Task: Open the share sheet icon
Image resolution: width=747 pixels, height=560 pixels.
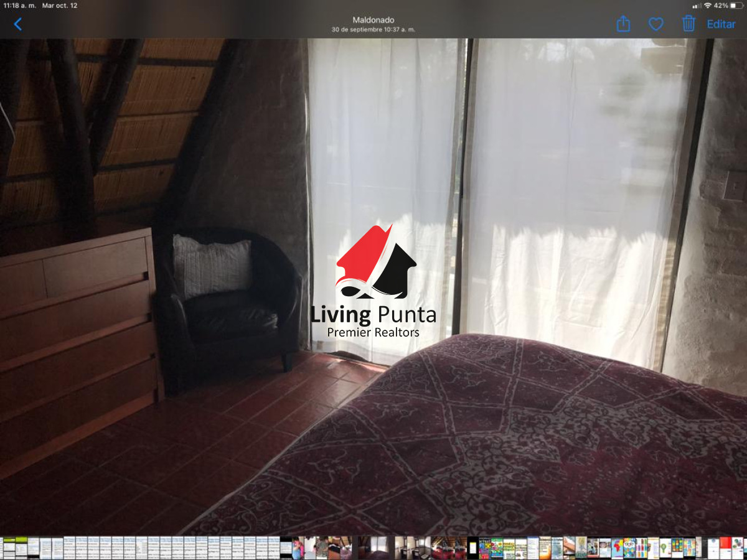Action: click(623, 24)
